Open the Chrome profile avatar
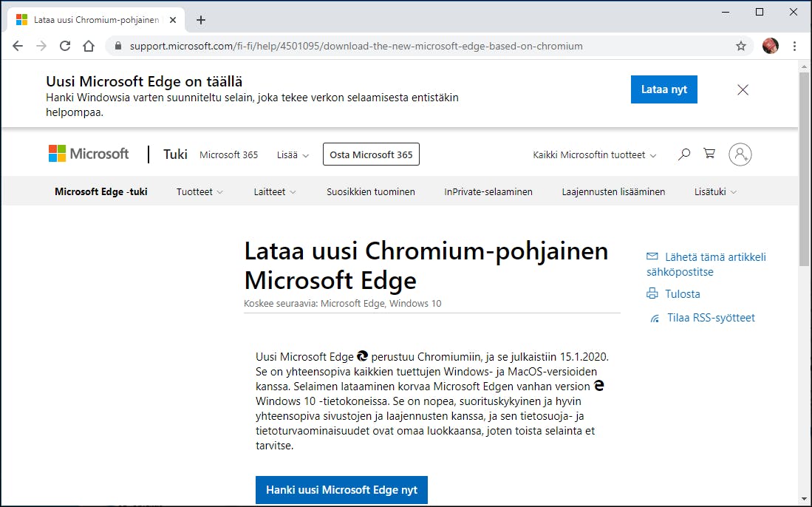This screenshot has height=507, width=812. 770,46
